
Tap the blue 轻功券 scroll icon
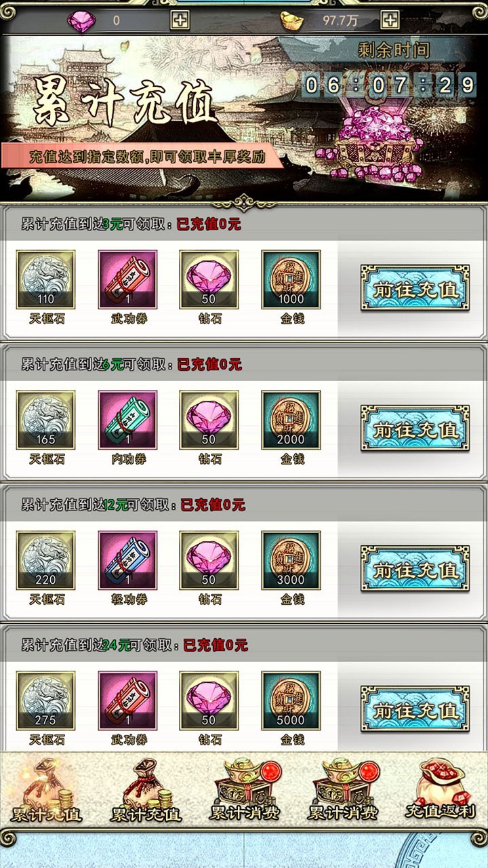tap(127, 561)
